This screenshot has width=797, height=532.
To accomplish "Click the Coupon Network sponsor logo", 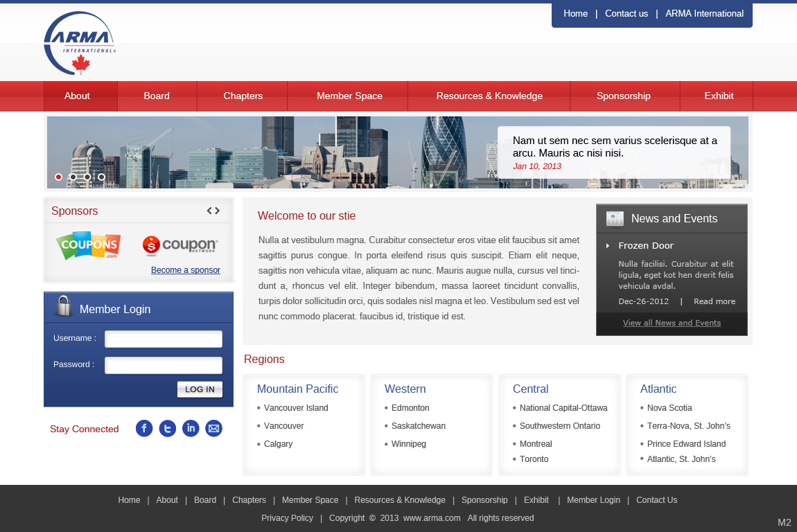I will [x=180, y=245].
